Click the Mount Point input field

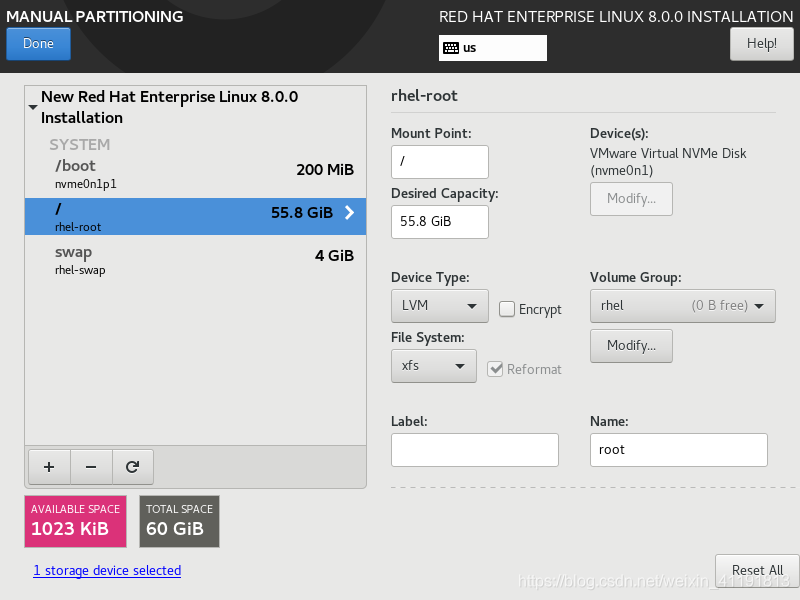pos(440,162)
